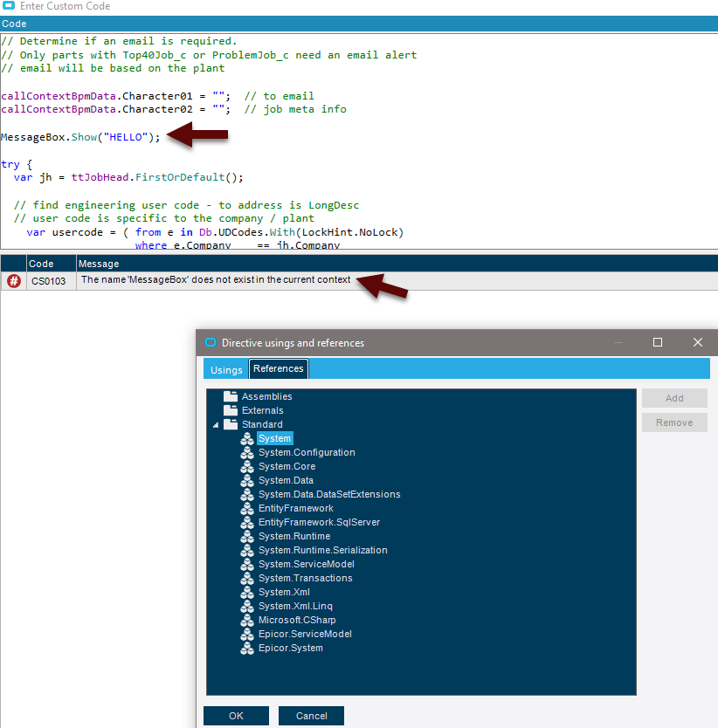Select System.Data in the references tree
This screenshot has width=718, height=728.
286,480
